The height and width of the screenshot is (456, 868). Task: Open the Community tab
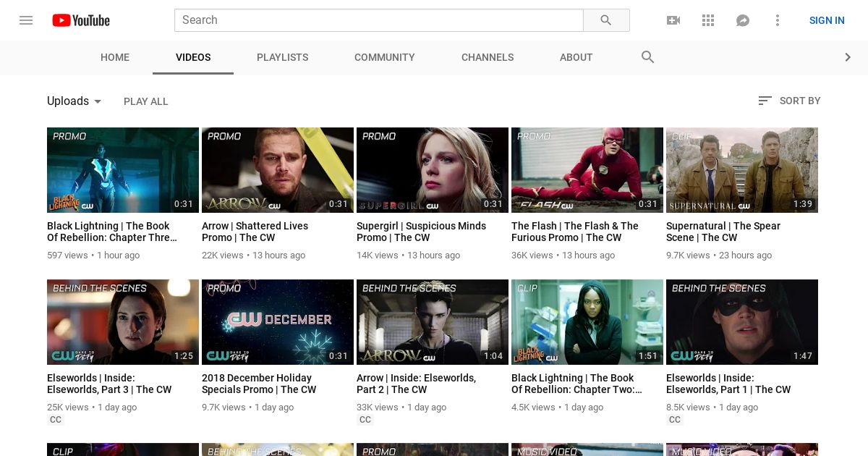coord(385,57)
